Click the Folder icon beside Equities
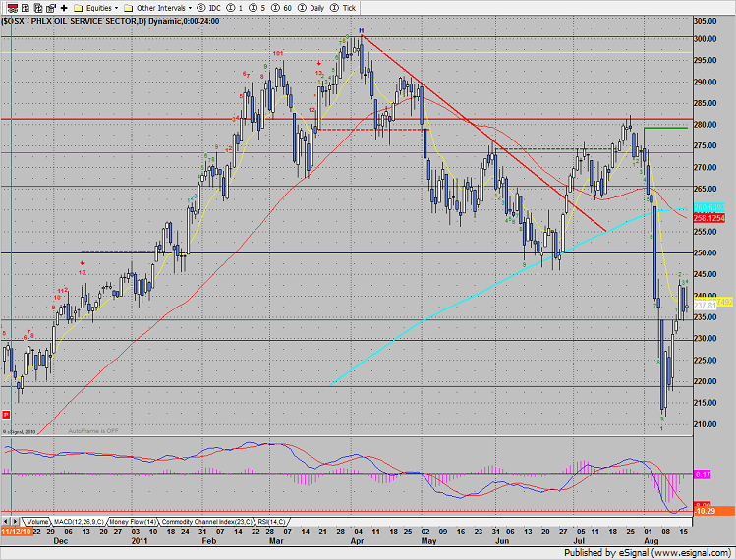The height and width of the screenshot is (560, 736). 79,8
